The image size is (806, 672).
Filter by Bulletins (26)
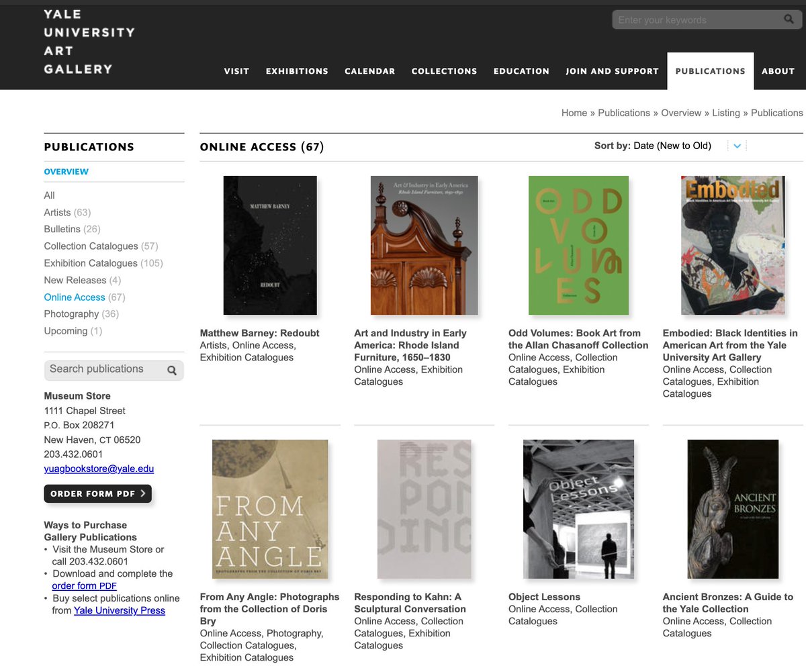(x=72, y=229)
